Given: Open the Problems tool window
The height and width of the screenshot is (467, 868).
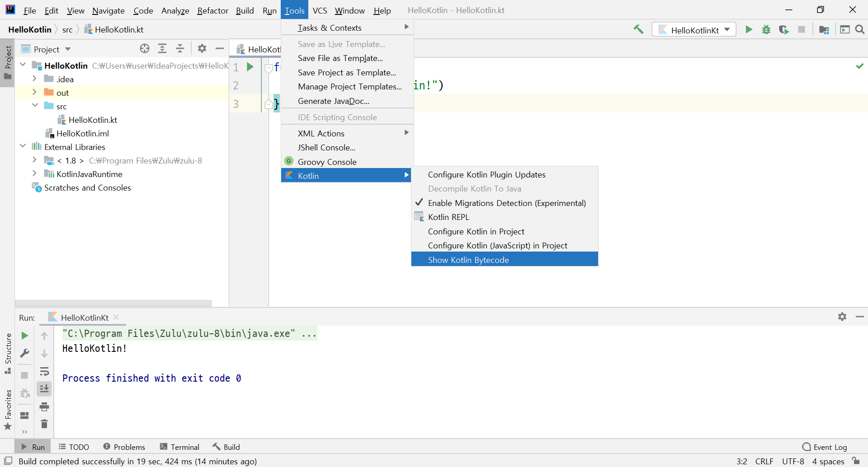Looking at the screenshot, I should [x=124, y=447].
